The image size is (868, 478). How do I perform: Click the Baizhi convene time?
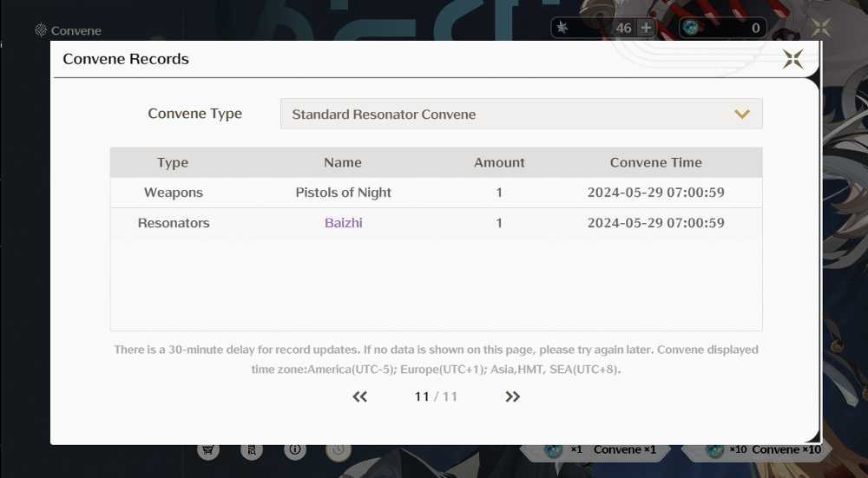(656, 223)
